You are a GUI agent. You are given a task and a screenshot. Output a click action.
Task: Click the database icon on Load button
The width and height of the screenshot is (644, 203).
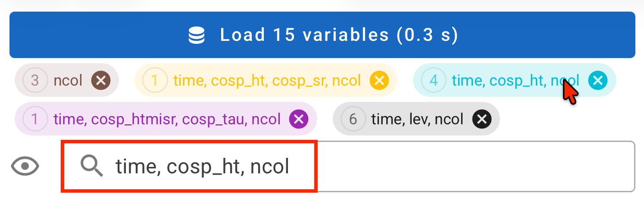(x=197, y=35)
